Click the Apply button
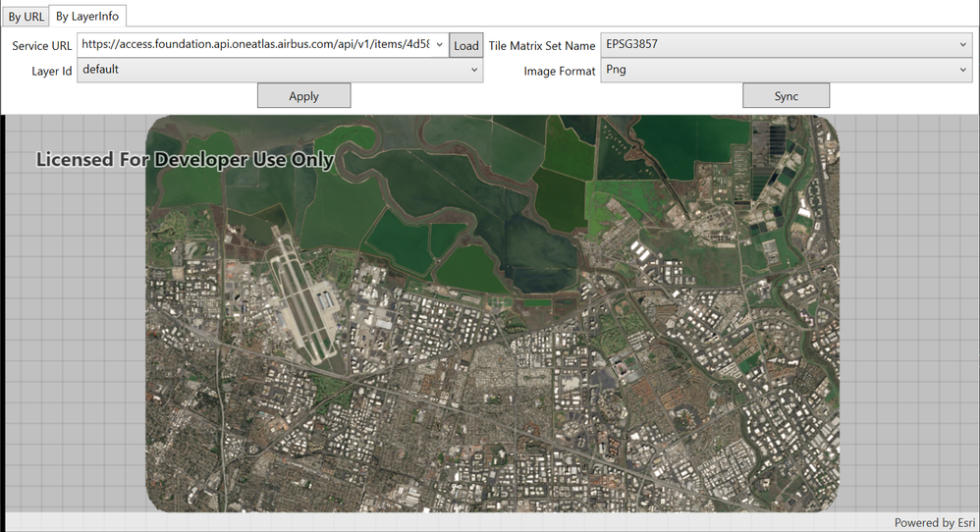 pyautogui.click(x=303, y=96)
